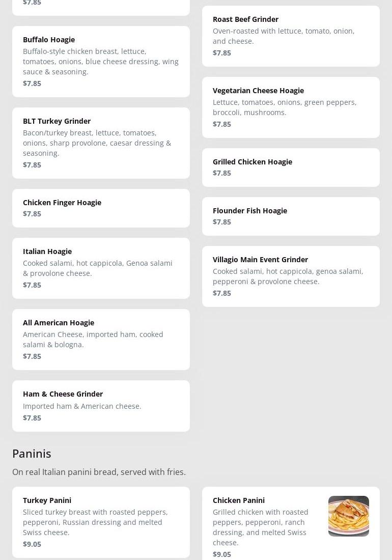Viewport: 392px width, 560px height.
Task: Open the Grilled Chicken Hoagie item
Action: pos(291,167)
